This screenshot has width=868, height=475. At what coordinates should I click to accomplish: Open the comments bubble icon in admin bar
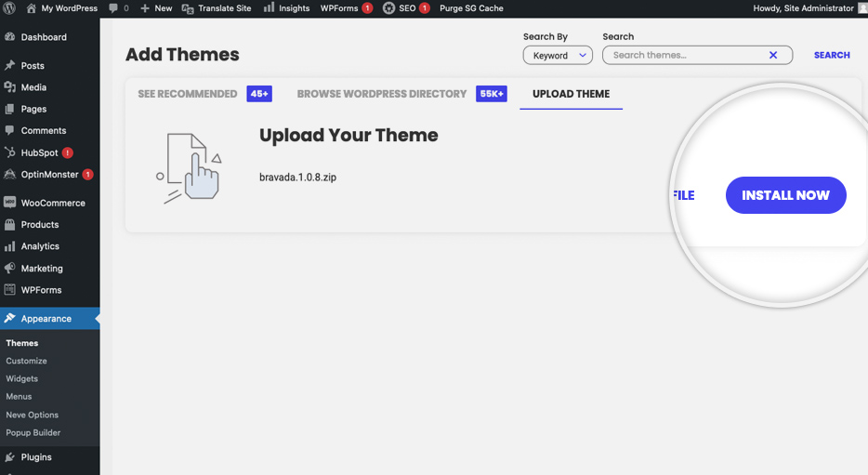click(113, 8)
